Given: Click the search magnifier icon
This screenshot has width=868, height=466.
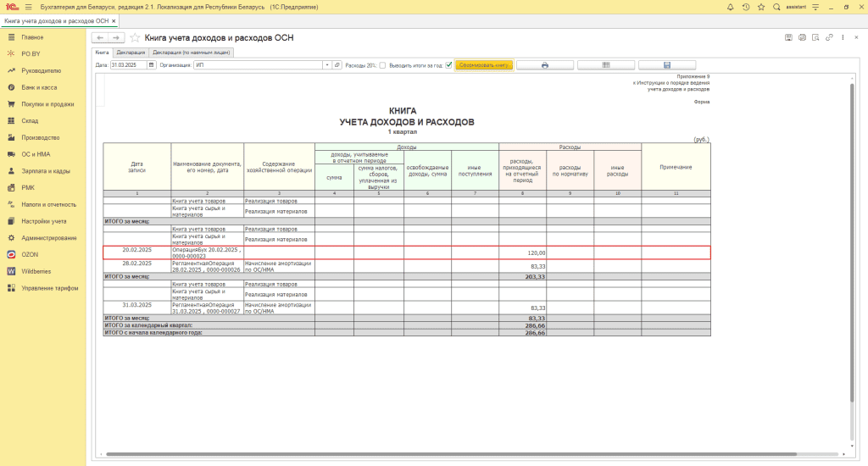Looking at the screenshot, I should 777,7.
